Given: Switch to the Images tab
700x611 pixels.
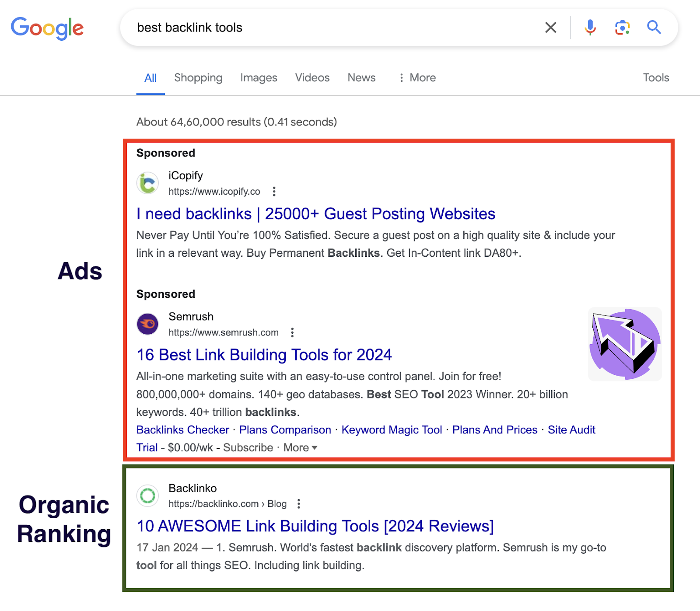Looking at the screenshot, I should [x=259, y=78].
